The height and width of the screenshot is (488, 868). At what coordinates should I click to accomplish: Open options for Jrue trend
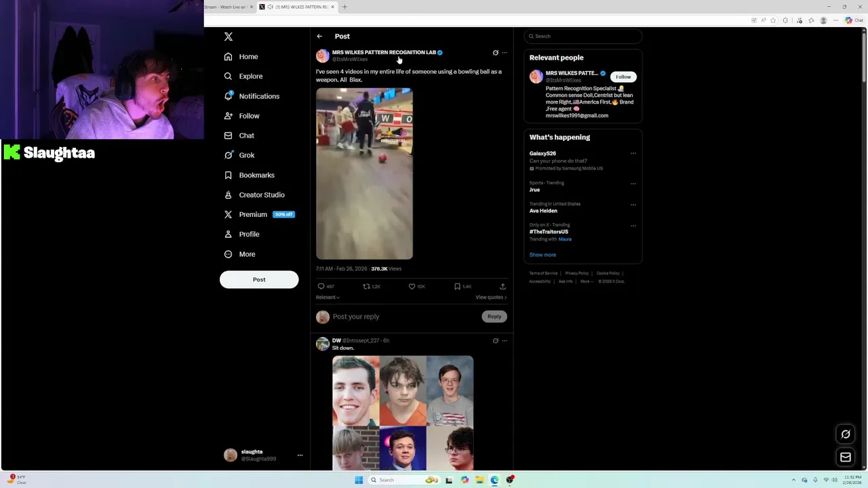coord(633,183)
